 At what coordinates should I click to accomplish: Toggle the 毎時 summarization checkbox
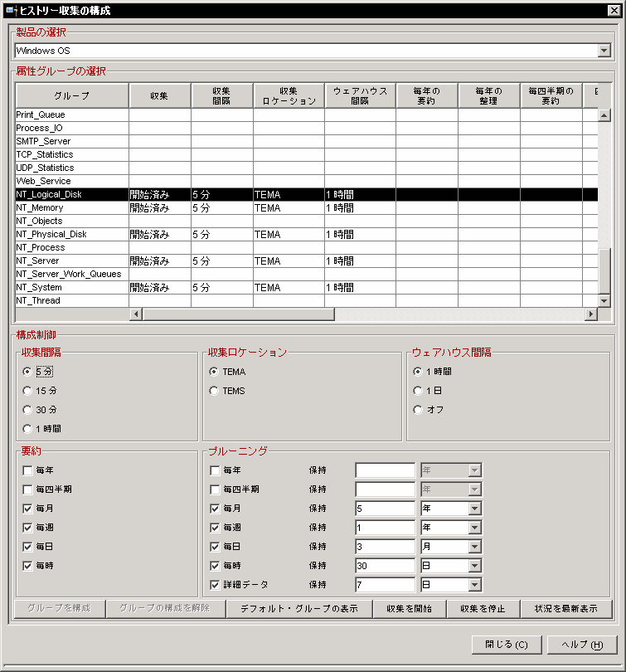(28, 566)
